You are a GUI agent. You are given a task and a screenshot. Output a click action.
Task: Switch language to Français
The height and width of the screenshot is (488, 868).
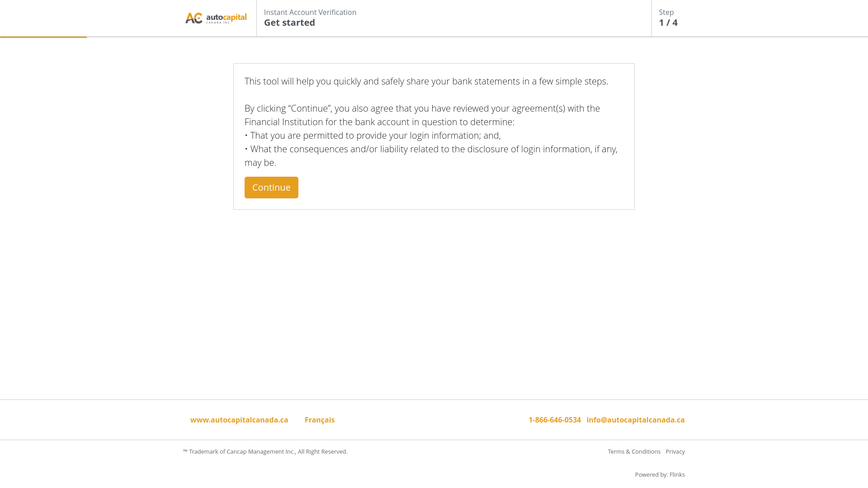coord(320,420)
